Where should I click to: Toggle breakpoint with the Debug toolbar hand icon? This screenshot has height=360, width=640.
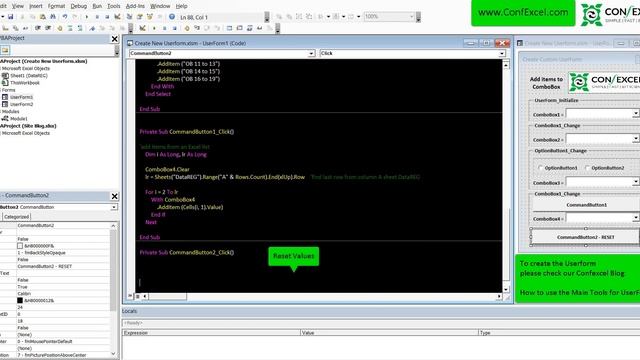point(187,28)
